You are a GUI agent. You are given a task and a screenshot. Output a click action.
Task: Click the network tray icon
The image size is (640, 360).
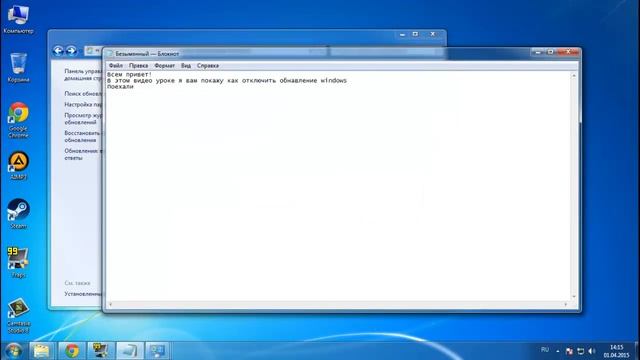[x=580, y=351]
